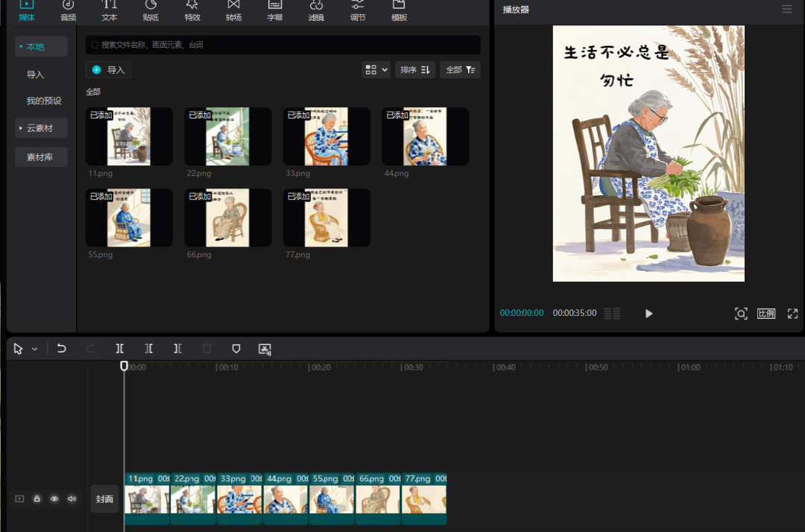The width and height of the screenshot is (805, 532).
Task: Enter fullscreen preview mode
Action: tap(792, 314)
